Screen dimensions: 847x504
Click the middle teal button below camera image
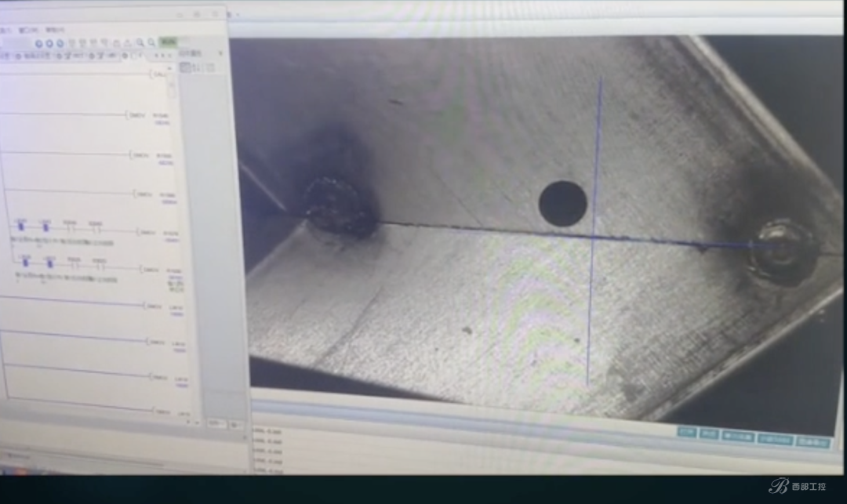tap(738, 437)
